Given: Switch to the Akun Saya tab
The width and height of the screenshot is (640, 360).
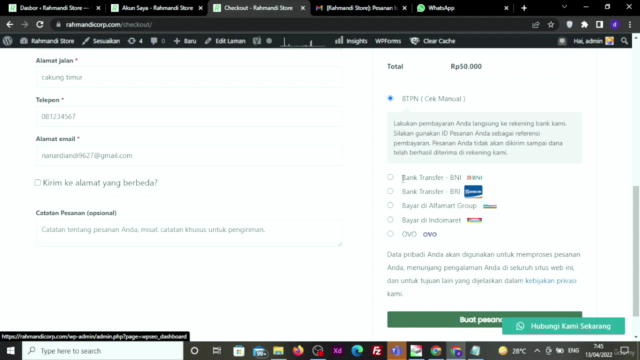Looking at the screenshot, I should (157, 8).
